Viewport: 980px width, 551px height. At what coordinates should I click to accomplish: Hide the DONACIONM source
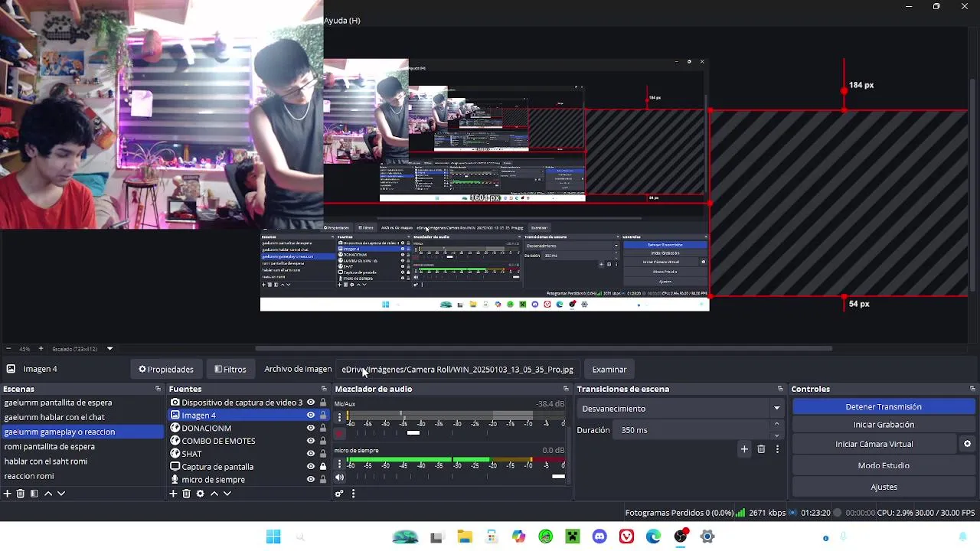click(310, 428)
